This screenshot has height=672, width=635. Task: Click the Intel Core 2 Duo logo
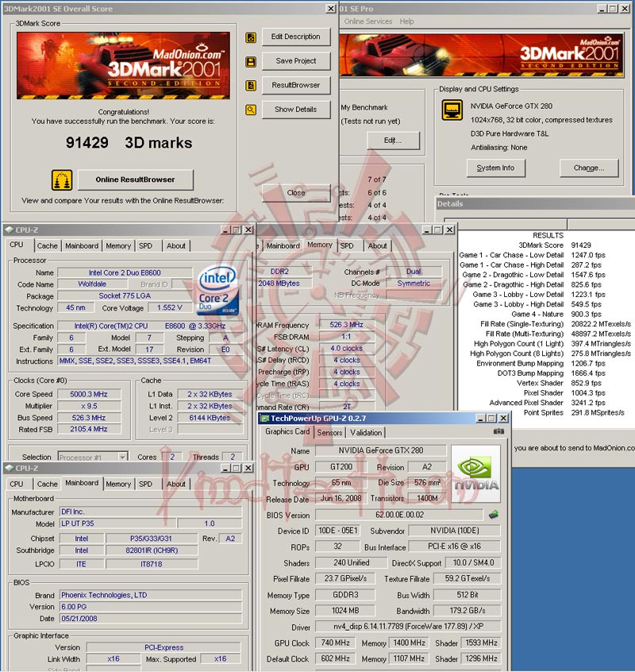[x=218, y=289]
